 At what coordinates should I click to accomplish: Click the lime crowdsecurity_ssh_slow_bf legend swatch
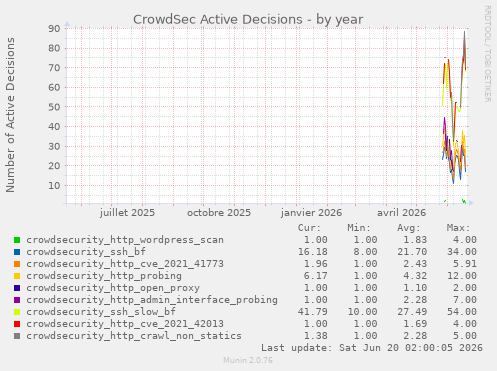[x=17, y=312]
